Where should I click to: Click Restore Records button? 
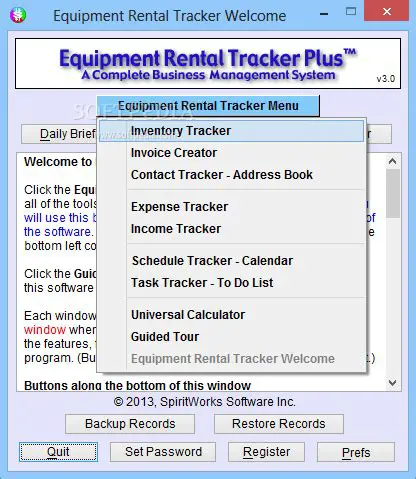(x=279, y=424)
